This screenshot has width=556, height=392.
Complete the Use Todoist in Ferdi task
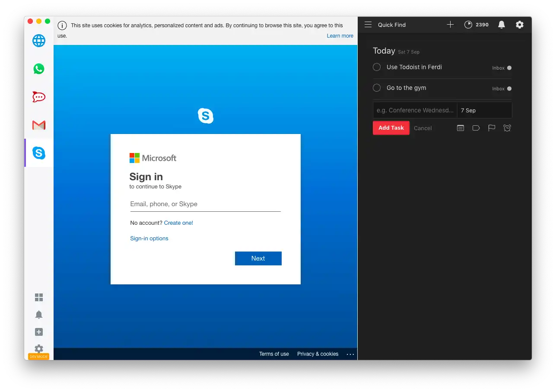(x=377, y=67)
